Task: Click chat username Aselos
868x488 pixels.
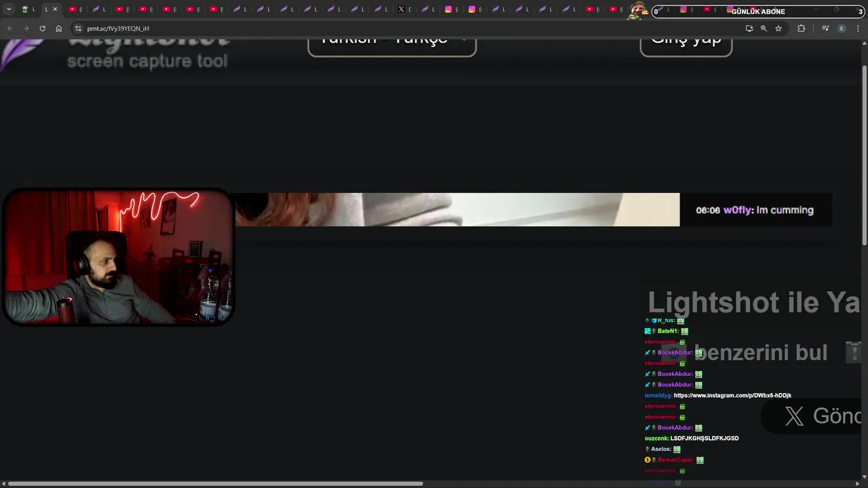Action: (x=661, y=449)
